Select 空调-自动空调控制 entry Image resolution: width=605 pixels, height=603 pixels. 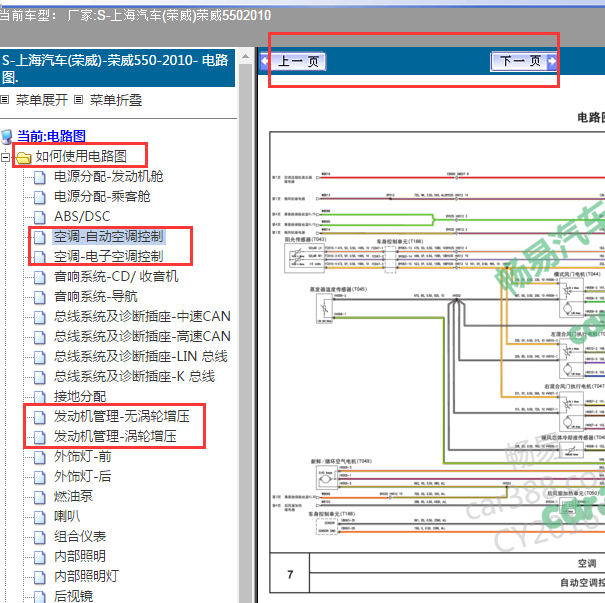108,236
